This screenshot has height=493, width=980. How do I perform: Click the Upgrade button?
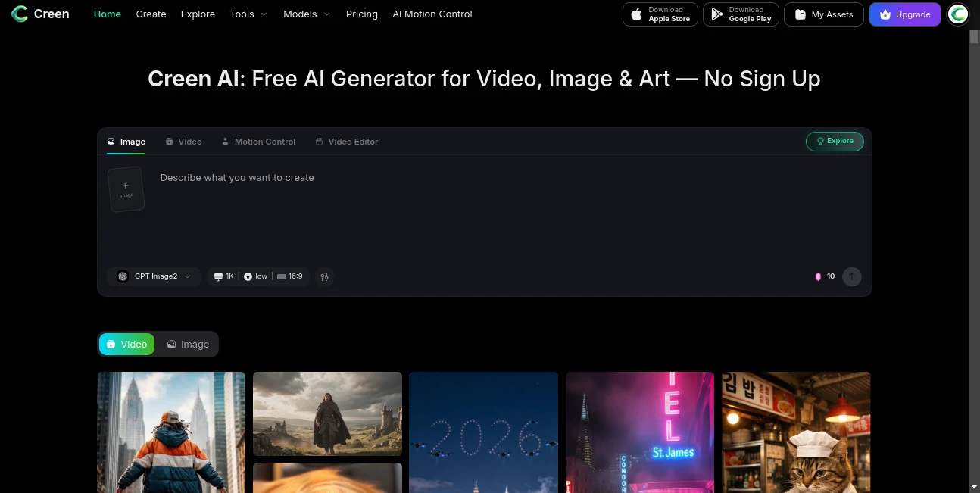tap(905, 14)
